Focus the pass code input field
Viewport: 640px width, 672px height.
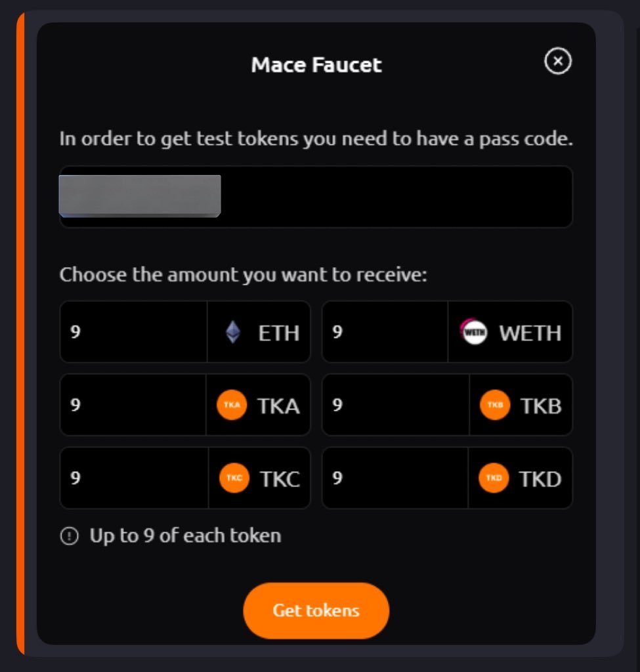(394, 197)
